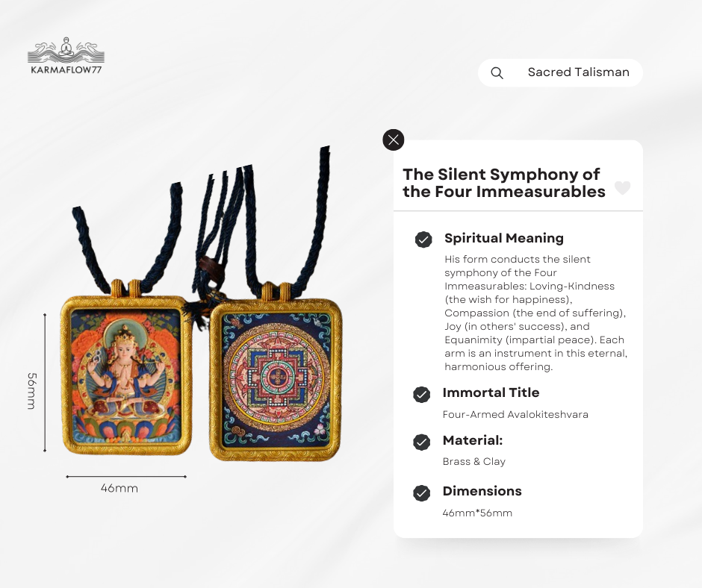Open the Spiritual Meaning heading
Screen dimensions: 702x588
coord(503,238)
